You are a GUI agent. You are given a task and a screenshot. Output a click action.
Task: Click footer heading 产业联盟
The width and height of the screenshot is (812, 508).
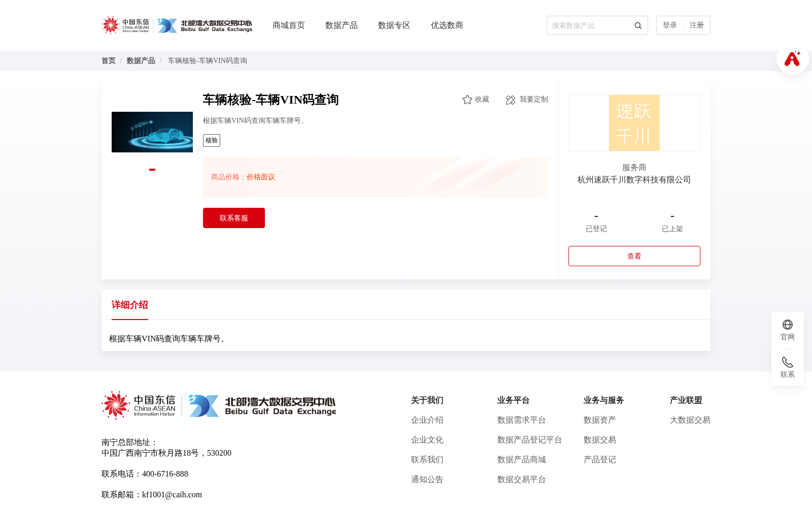(686, 400)
